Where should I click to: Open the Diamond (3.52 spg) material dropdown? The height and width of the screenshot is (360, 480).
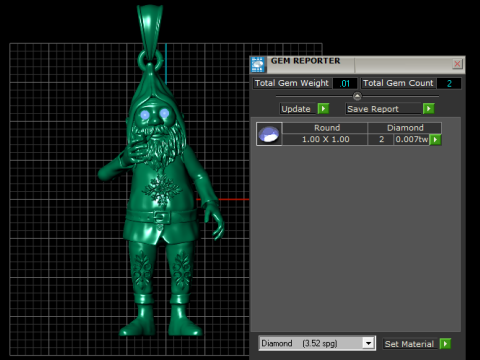[317, 343]
